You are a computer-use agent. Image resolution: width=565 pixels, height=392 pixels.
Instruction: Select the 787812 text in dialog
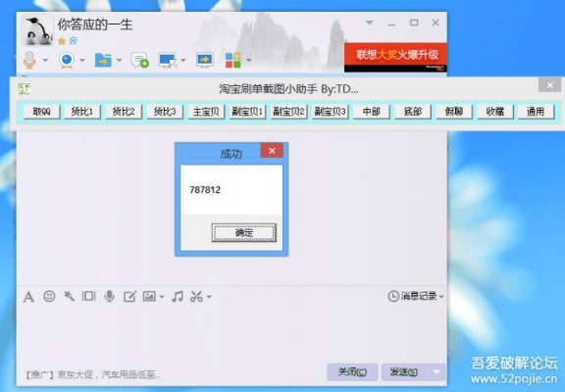coord(205,190)
